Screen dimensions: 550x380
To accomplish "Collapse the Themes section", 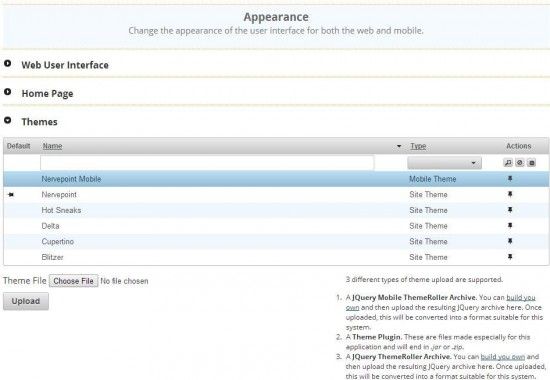I will click(x=7, y=120).
